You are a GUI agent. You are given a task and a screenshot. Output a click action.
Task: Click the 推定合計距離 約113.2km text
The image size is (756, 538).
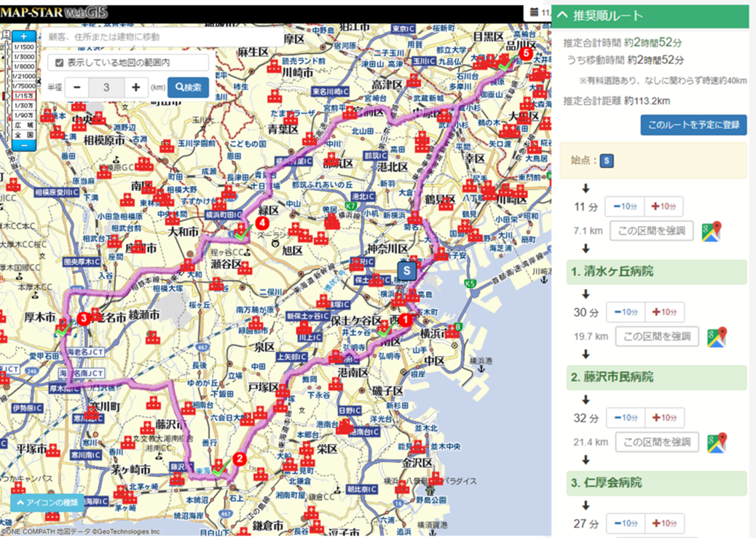point(617,101)
